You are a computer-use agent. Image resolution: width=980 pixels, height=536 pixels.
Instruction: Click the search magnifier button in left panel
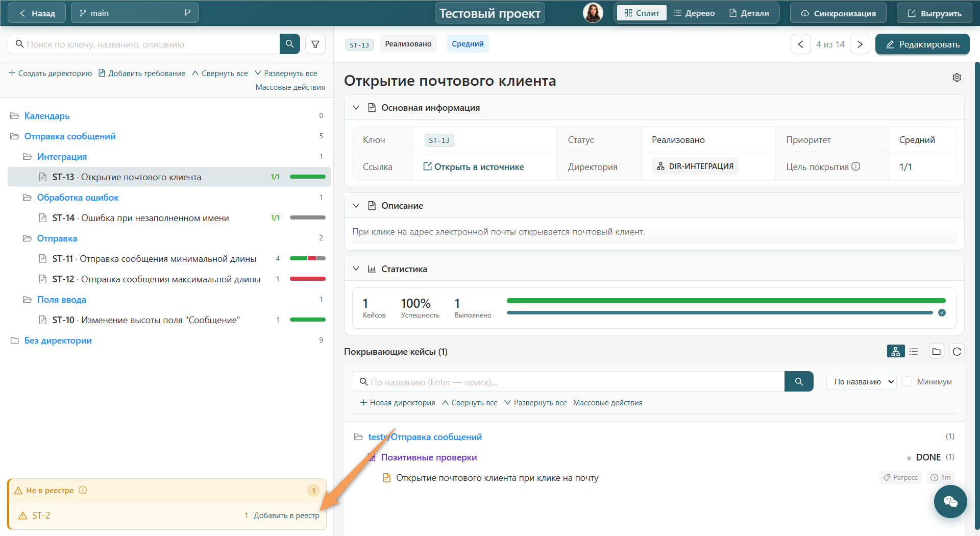[289, 44]
